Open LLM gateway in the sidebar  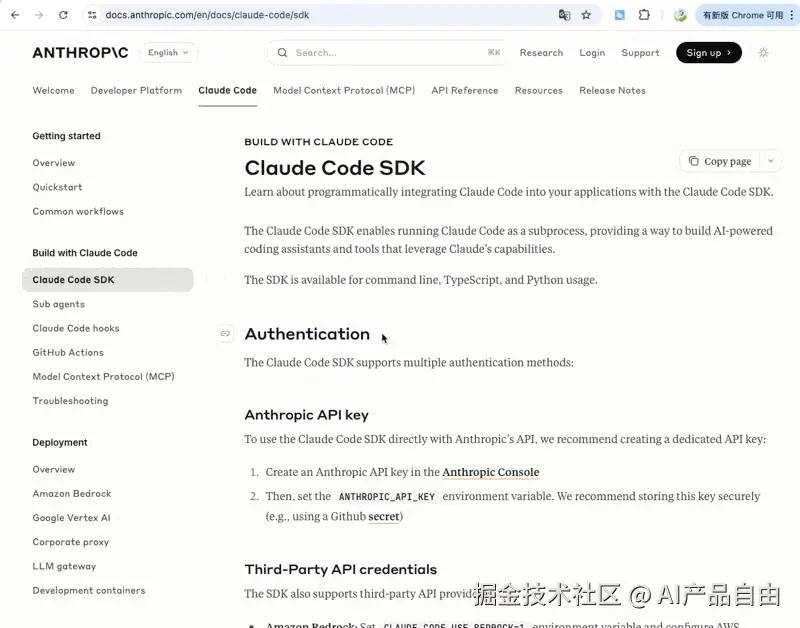tap(64, 566)
